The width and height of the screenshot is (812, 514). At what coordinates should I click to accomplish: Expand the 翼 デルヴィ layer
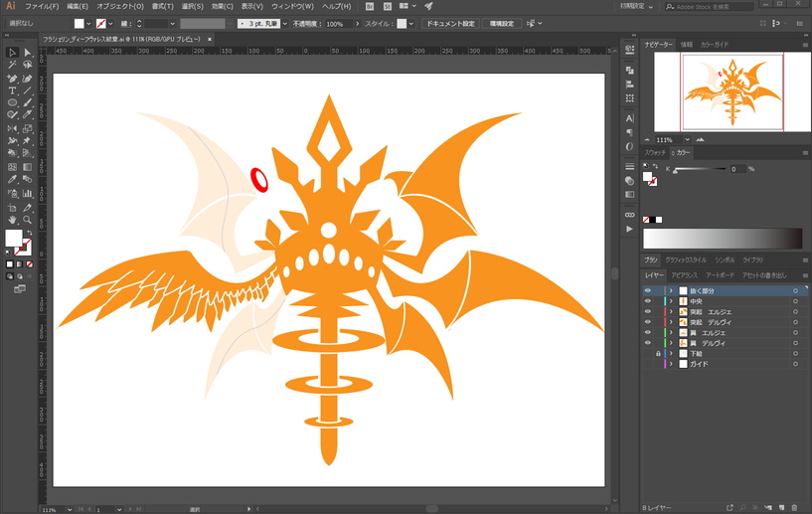click(671, 342)
